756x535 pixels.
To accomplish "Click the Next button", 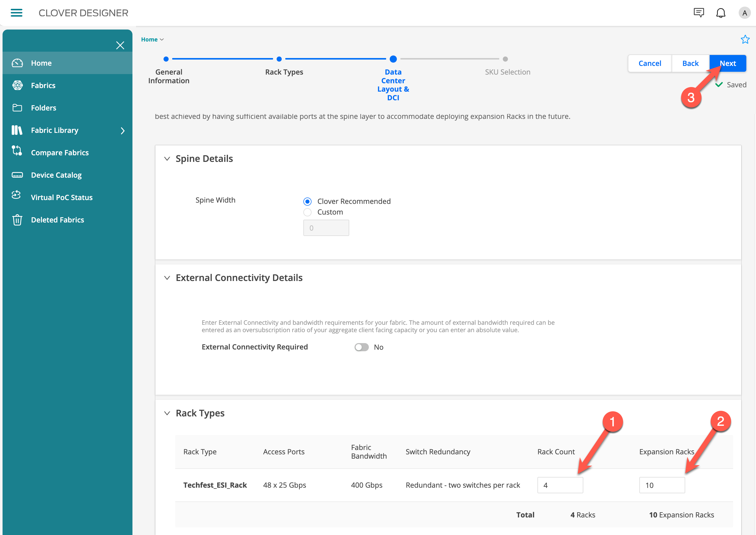I will [x=727, y=63].
